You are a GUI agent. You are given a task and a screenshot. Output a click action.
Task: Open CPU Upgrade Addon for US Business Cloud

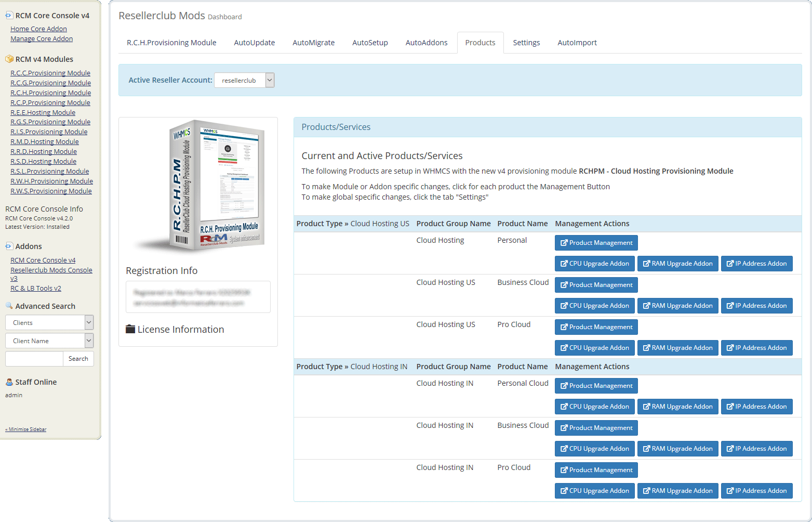point(594,306)
